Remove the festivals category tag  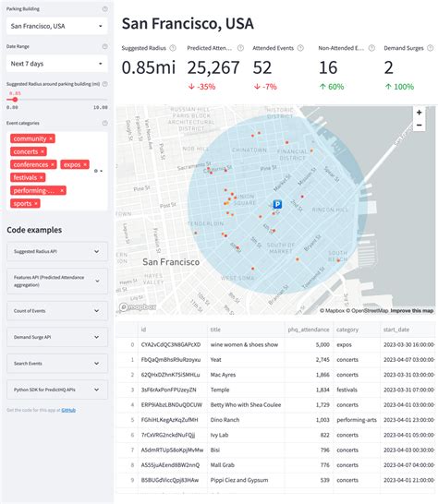tap(42, 177)
